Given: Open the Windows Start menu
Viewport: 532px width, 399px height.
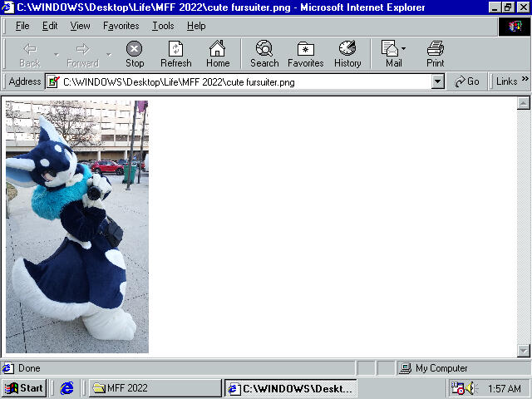Looking at the screenshot, I should [x=24, y=388].
